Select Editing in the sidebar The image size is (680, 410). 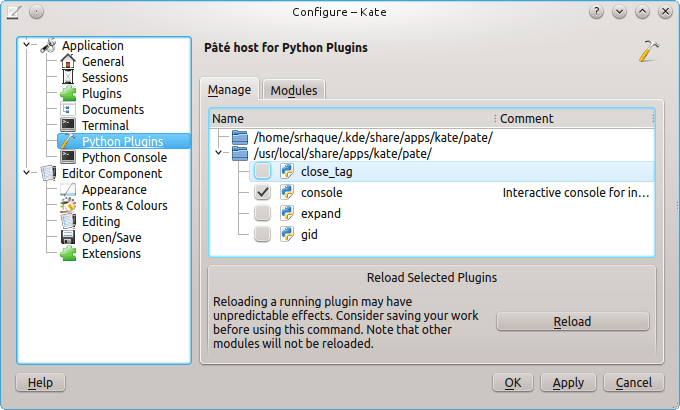point(101,222)
